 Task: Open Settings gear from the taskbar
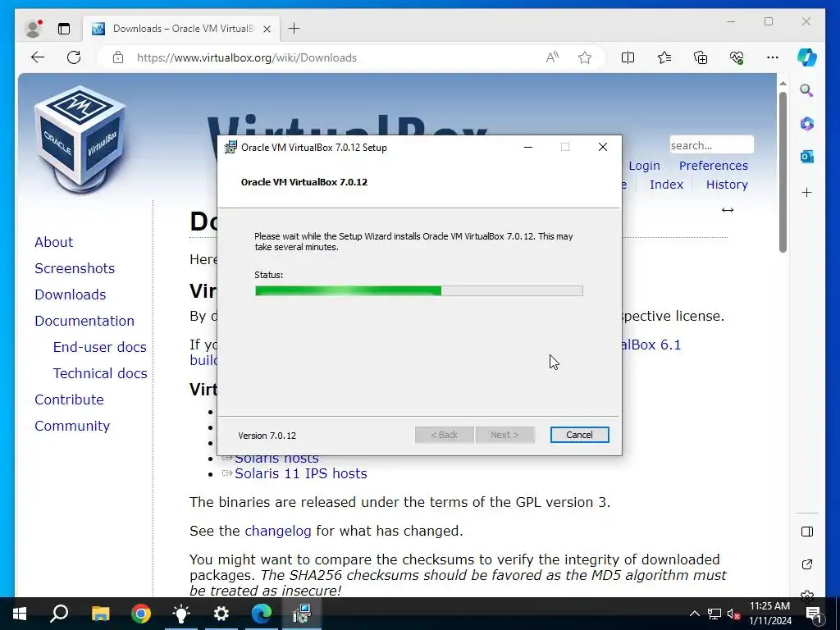[221, 614]
